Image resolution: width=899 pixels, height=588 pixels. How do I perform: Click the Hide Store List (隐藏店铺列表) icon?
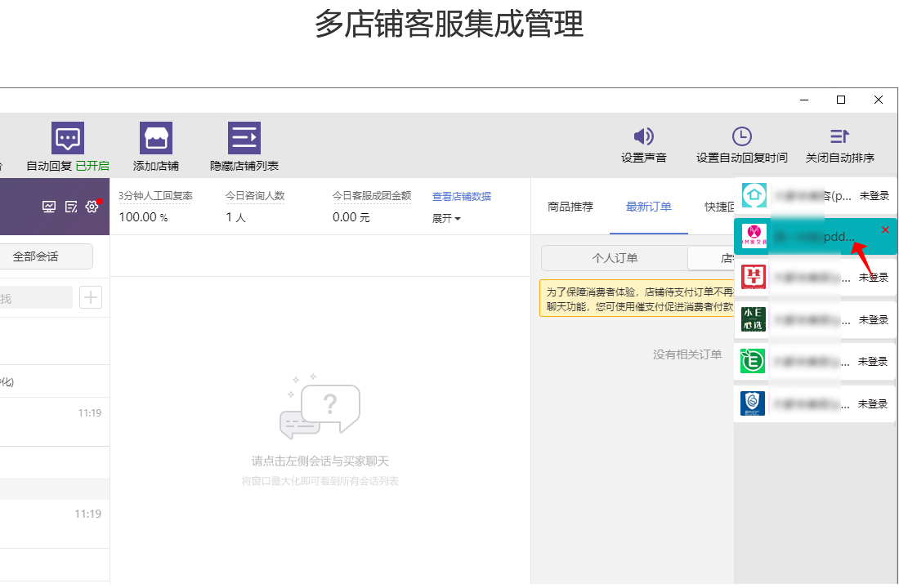[244, 139]
